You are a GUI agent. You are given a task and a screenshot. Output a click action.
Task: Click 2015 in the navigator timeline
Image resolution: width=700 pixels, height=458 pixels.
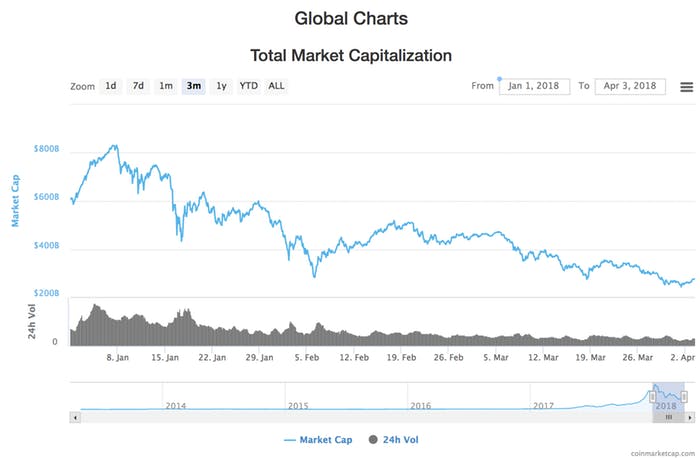298,406
